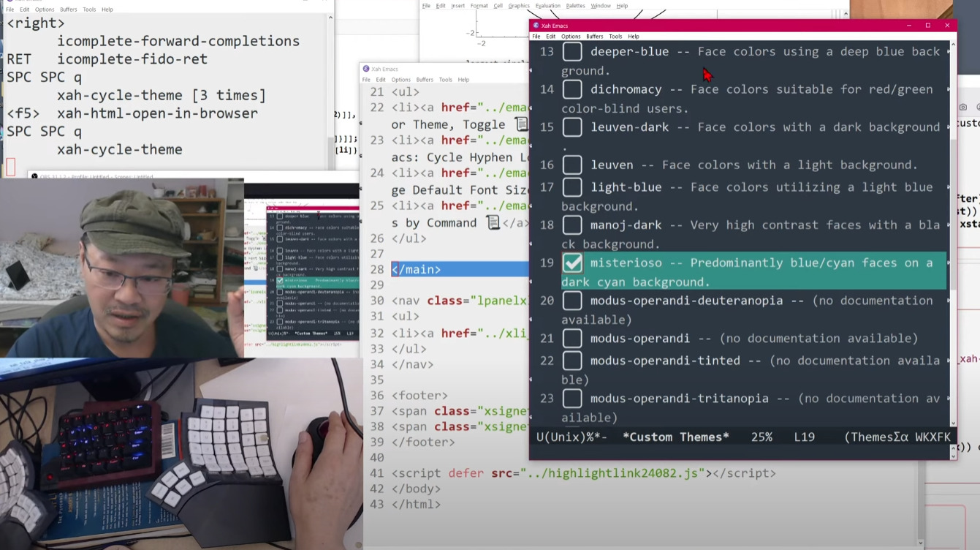The height and width of the screenshot is (550, 980).
Task: Enable the modus-operandi-tritanopia checkbox
Action: 572,399
